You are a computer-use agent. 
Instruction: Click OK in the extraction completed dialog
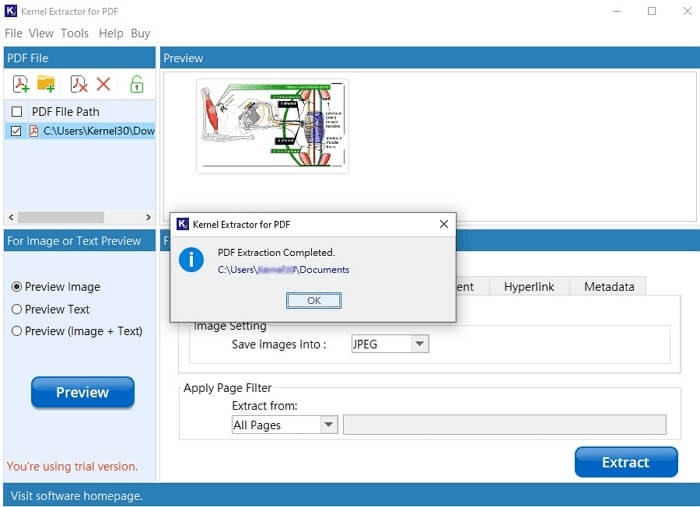coord(314,300)
